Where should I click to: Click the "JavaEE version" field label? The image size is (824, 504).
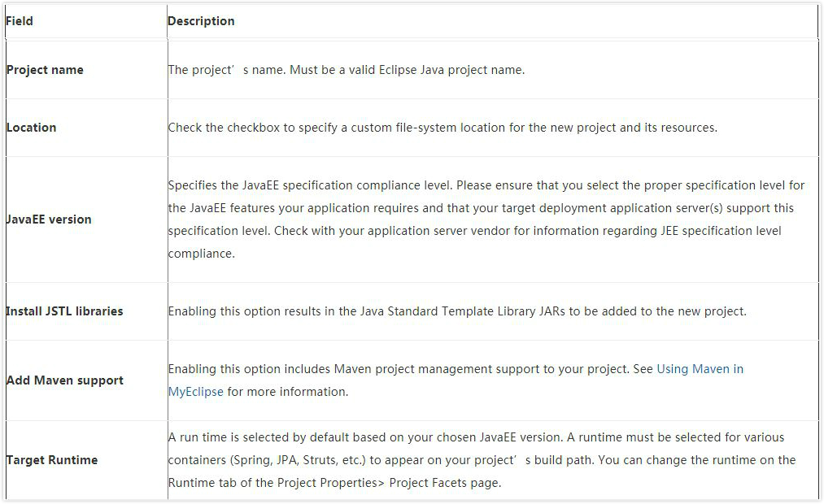(49, 219)
